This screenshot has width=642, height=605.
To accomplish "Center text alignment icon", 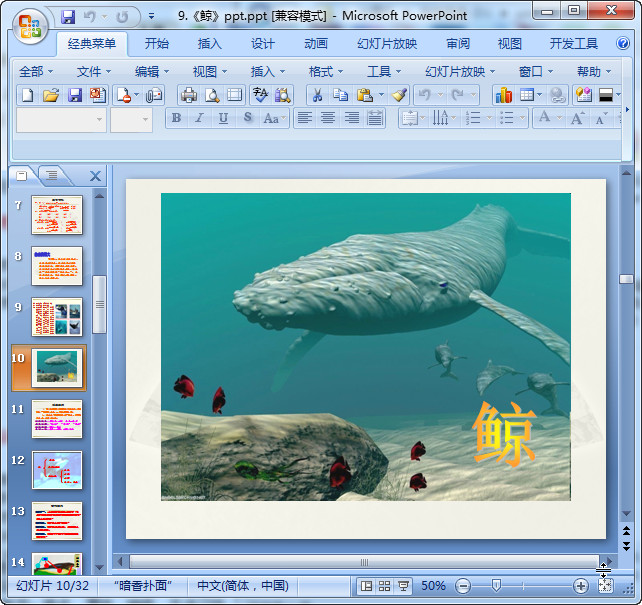I will pos(328,118).
